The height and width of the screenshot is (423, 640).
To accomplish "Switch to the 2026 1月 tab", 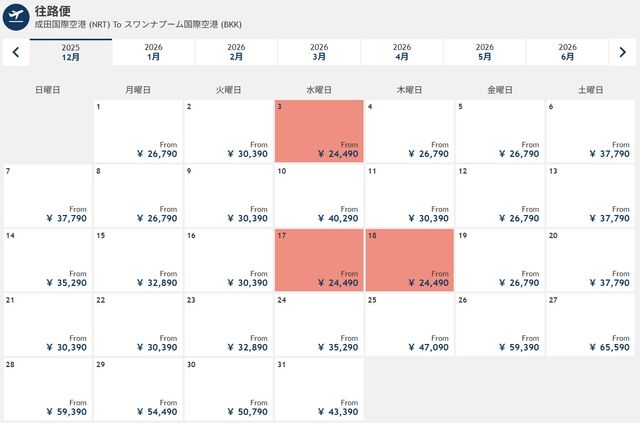I will tap(154, 52).
